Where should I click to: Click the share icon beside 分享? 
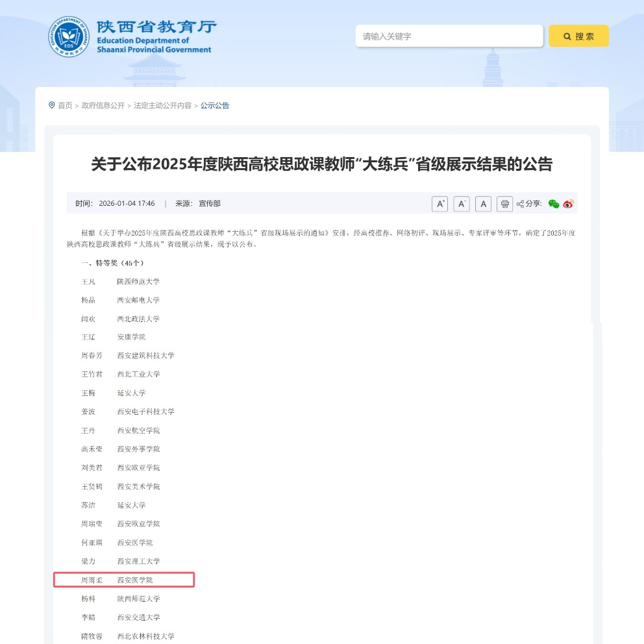click(x=520, y=204)
